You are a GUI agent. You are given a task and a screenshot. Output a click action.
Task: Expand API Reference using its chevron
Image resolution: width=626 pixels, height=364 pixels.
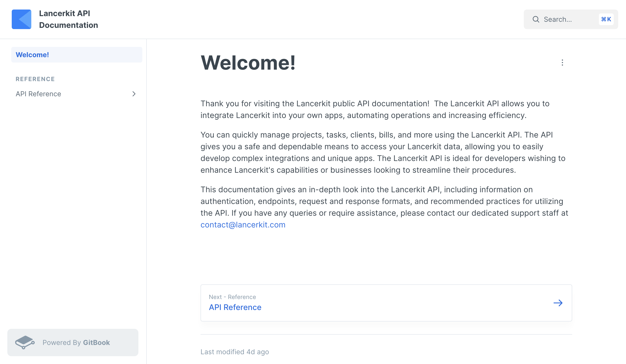click(x=134, y=94)
